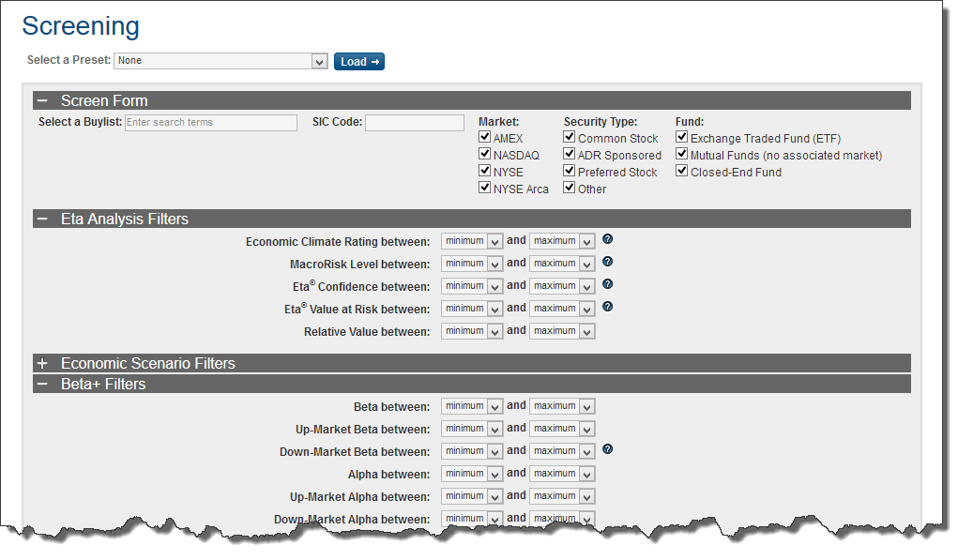Image resolution: width=958 pixels, height=560 pixels.
Task: Click the Load button
Action: 359,62
